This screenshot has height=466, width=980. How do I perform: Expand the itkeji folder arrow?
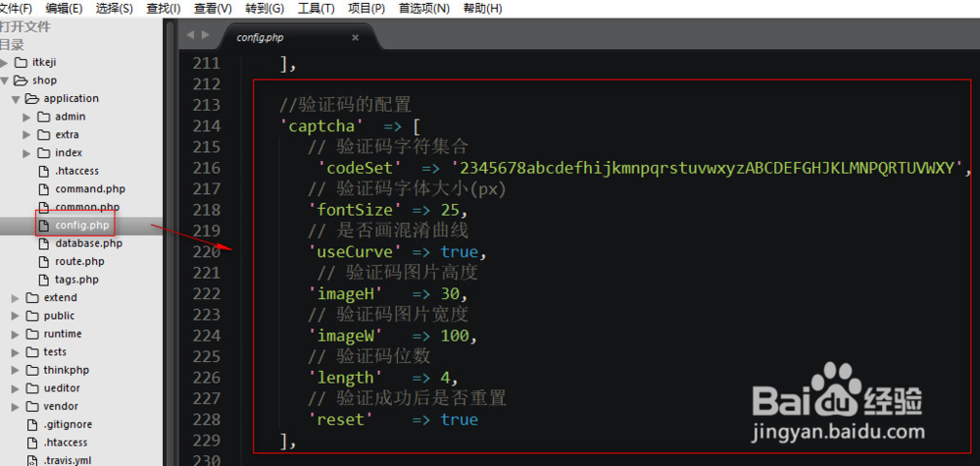[x=4, y=63]
